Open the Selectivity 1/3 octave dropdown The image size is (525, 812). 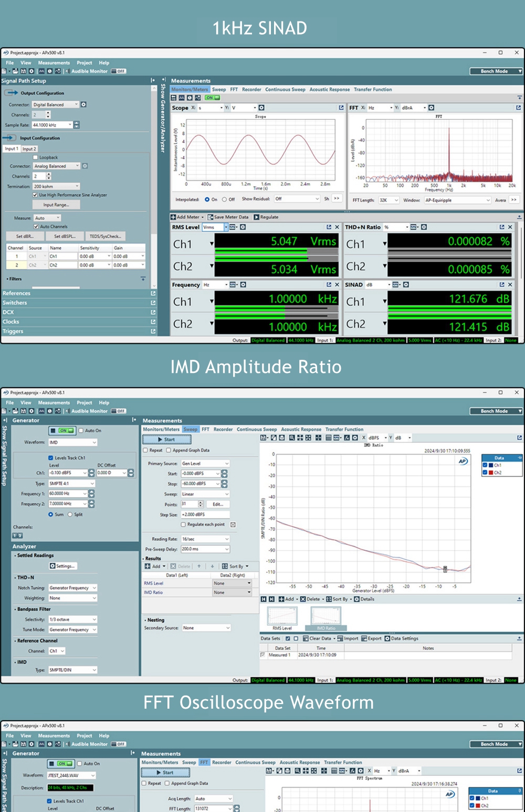72,619
